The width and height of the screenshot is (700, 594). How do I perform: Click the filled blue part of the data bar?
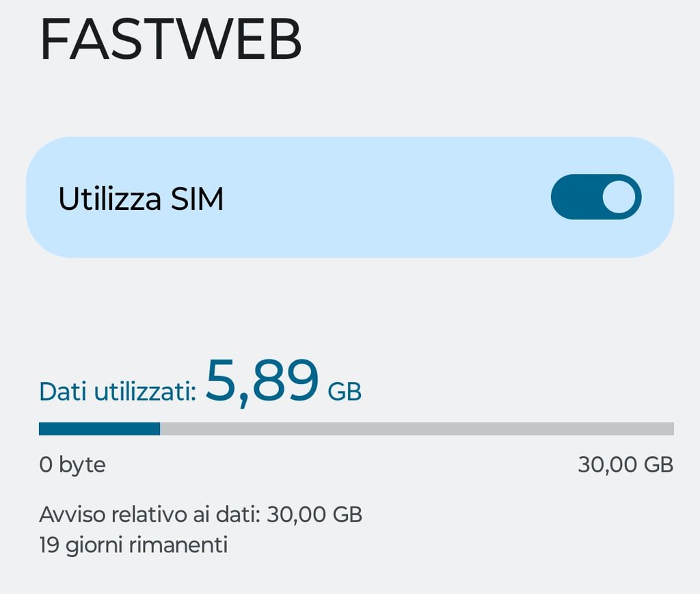99,429
